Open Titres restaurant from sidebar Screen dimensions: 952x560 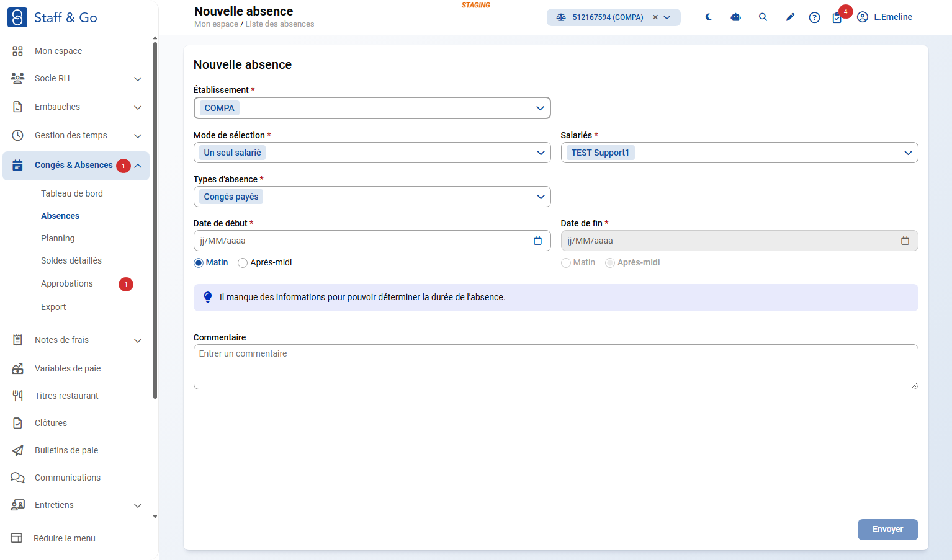click(x=66, y=396)
